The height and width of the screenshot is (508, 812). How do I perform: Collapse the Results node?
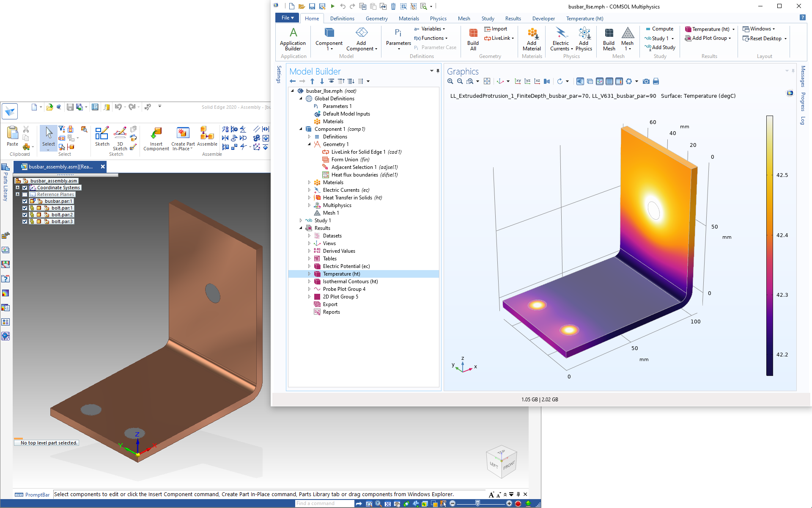(301, 228)
